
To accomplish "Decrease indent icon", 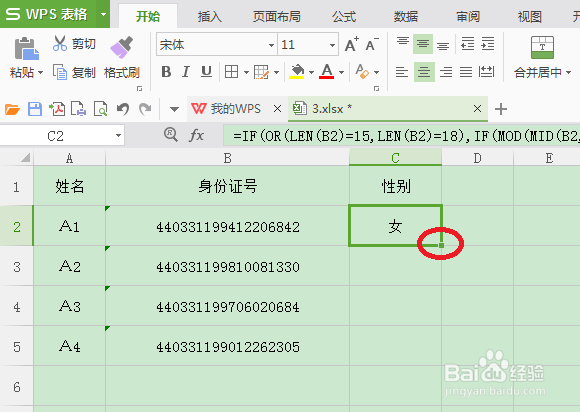I will pyautogui.click(x=468, y=44).
